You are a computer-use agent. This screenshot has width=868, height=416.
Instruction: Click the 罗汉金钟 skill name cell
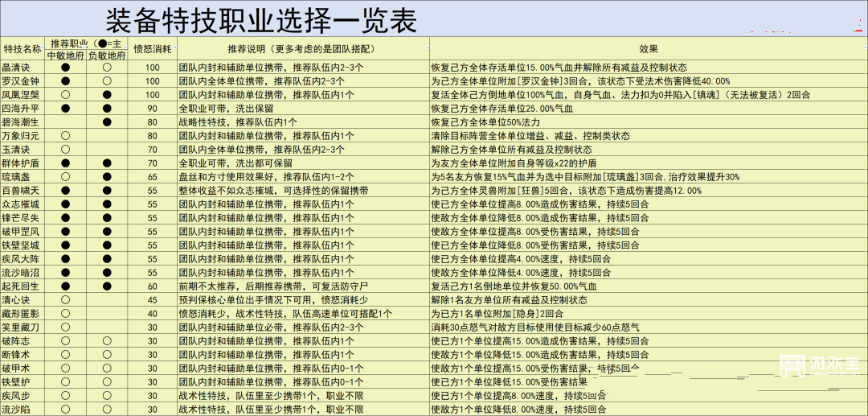pyautogui.click(x=23, y=81)
